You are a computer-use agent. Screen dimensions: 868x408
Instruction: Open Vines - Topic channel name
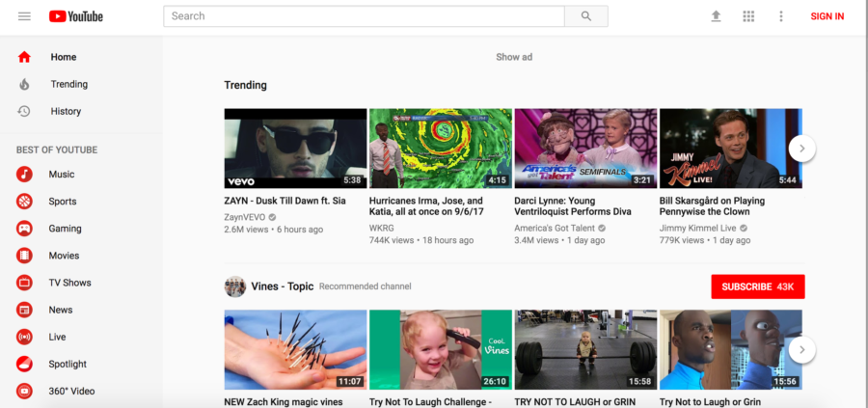click(x=283, y=286)
